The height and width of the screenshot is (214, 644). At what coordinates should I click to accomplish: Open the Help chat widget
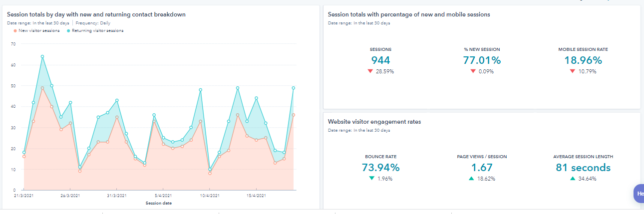coord(639,194)
